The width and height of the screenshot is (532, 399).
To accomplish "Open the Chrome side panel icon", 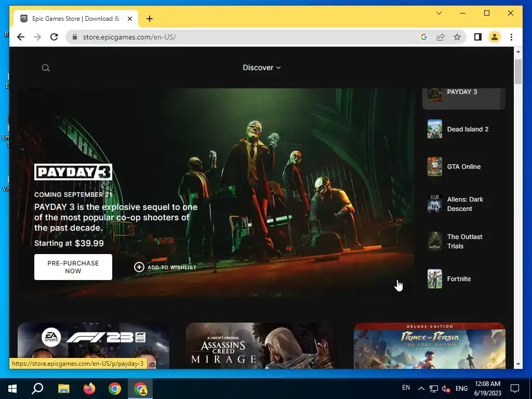I will pyautogui.click(x=478, y=37).
